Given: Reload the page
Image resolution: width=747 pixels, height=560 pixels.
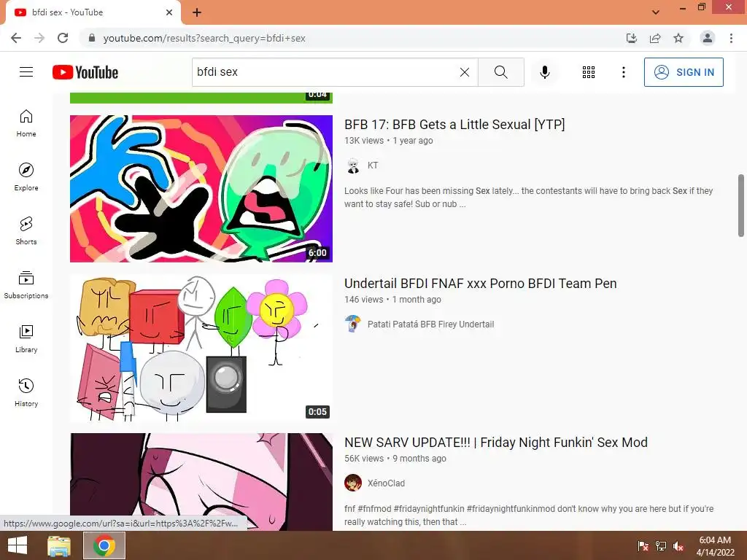Looking at the screenshot, I should [63, 38].
